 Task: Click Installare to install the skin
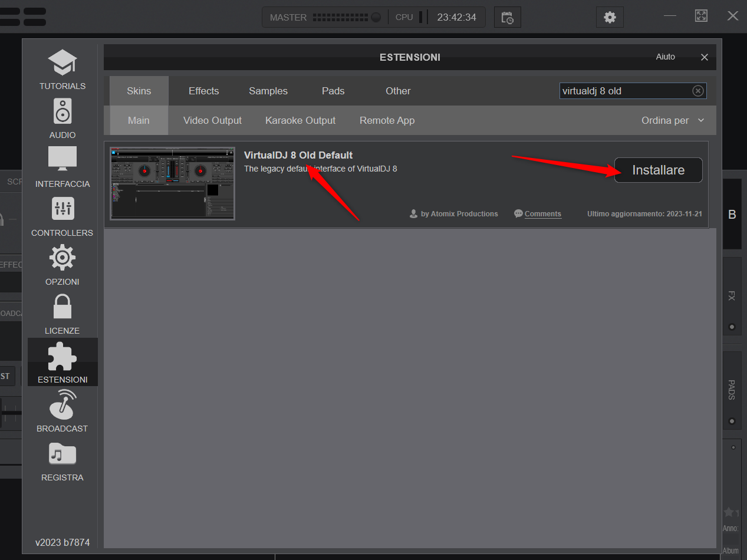pos(658,170)
